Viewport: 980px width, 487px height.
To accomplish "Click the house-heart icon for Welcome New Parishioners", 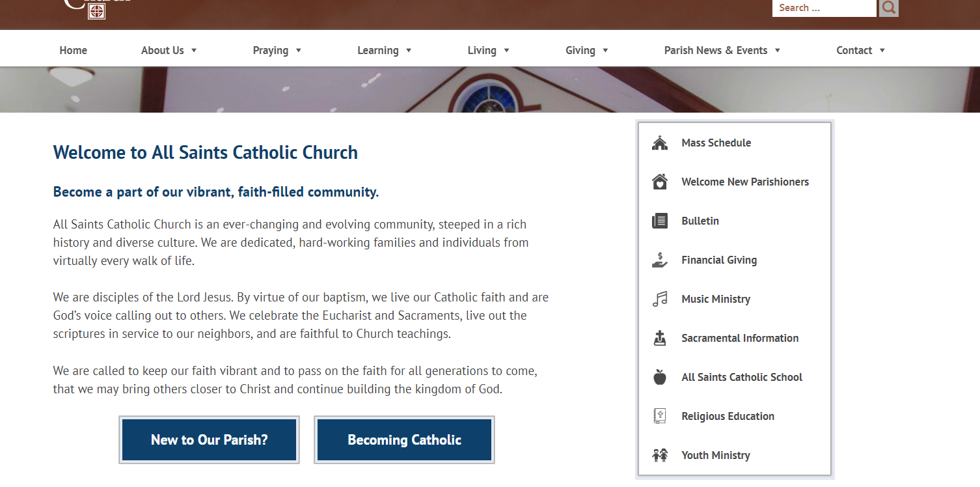I will pos(659,182).
